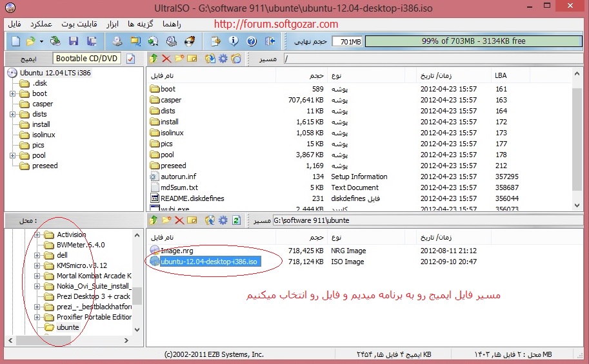Image resolution: width=589 pixels, height=364 pixels.
Task: Create new folder in the image pane toolbar
Action: pos(179,59)
